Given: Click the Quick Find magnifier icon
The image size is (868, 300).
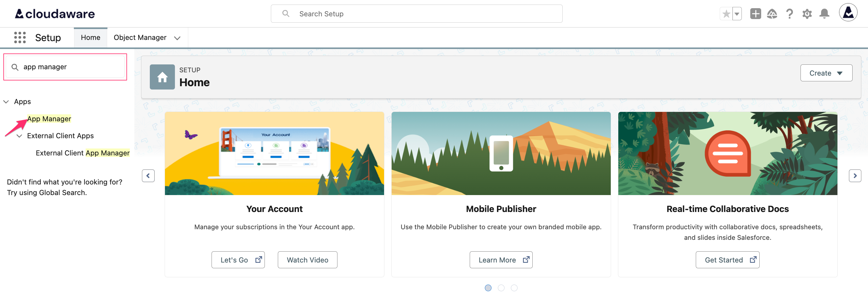Looking at the screenshot, I should point(15,67).
